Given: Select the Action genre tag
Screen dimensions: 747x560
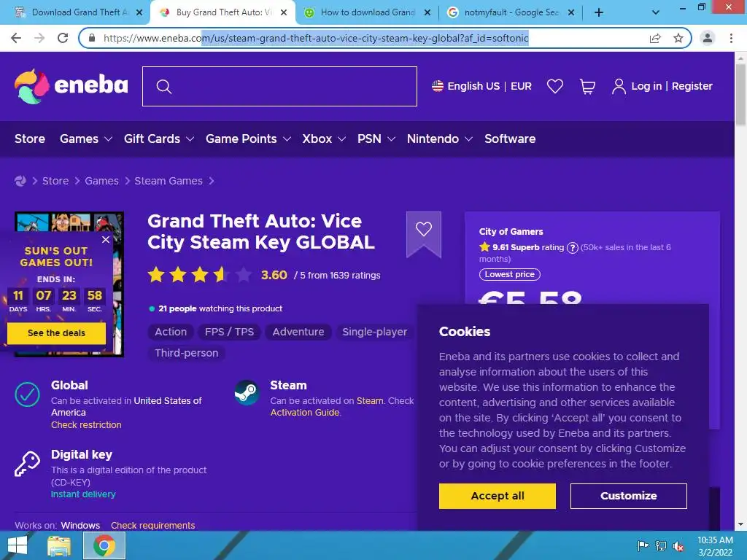Looking at the screenshot, I should [x=171, y=332].
